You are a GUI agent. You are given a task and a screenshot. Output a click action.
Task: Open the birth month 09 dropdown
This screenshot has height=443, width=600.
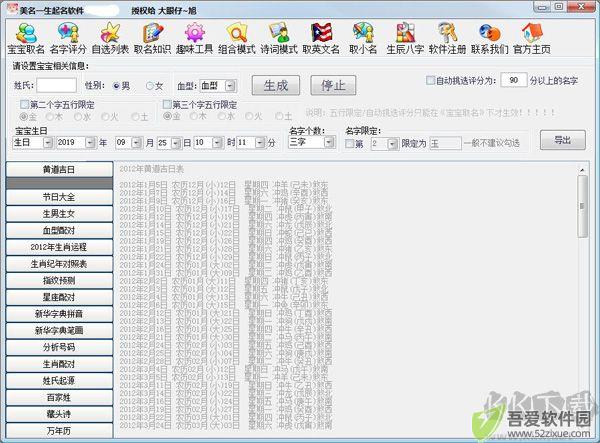(137, 143)
